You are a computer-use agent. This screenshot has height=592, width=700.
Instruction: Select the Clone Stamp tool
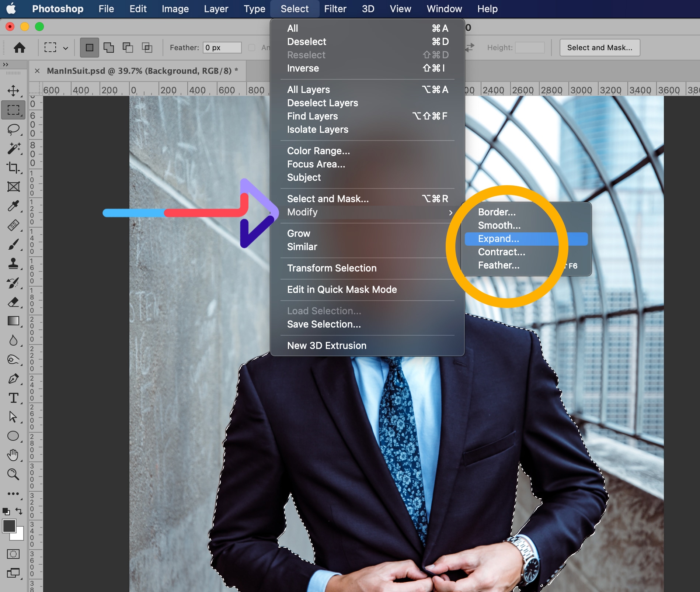pyautogui.click(x=13, y=263)
